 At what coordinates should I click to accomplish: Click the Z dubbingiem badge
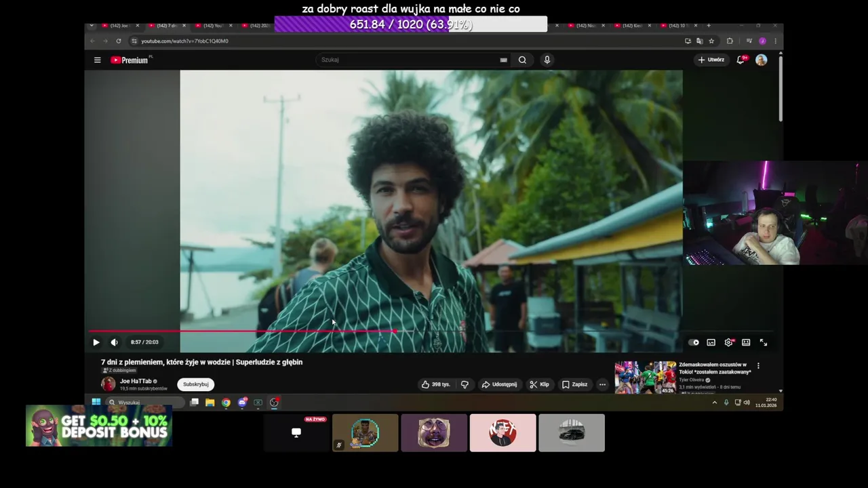(x=119, y=371)
